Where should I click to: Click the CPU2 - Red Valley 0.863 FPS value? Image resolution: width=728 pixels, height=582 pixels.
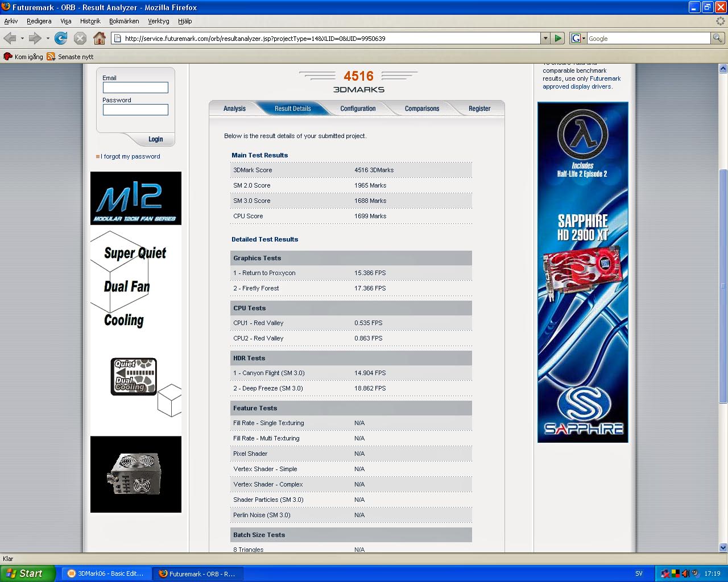pos(368,338)
